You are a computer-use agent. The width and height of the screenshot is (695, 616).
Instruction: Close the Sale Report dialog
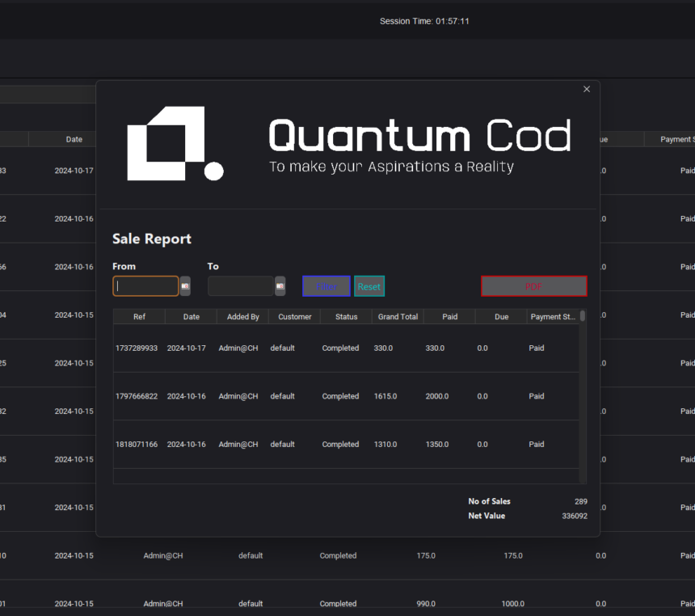[587, 89]
